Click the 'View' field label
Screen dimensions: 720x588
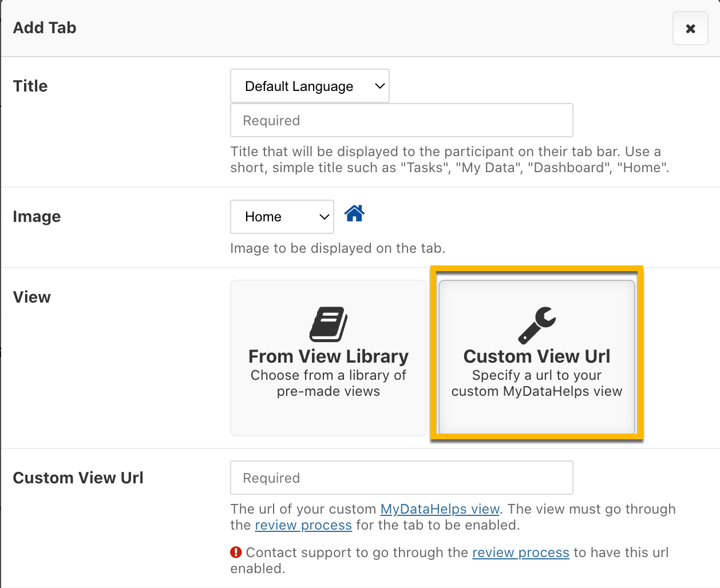click(32, 297)
